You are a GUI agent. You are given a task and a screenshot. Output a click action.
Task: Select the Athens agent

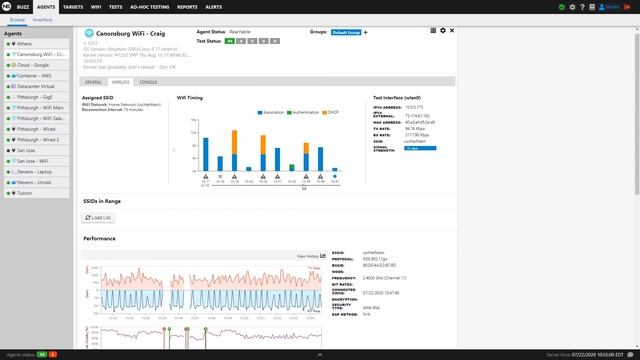tap(37, 44)
